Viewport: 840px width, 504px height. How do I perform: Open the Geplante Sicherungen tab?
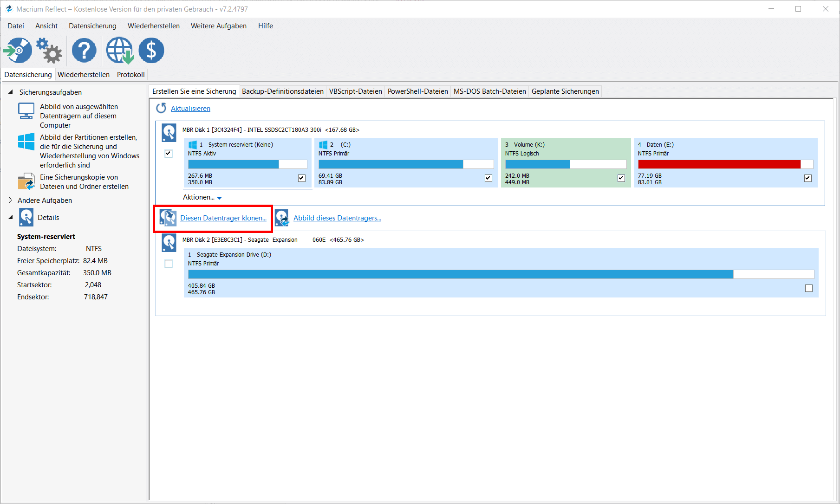point(565,91)
